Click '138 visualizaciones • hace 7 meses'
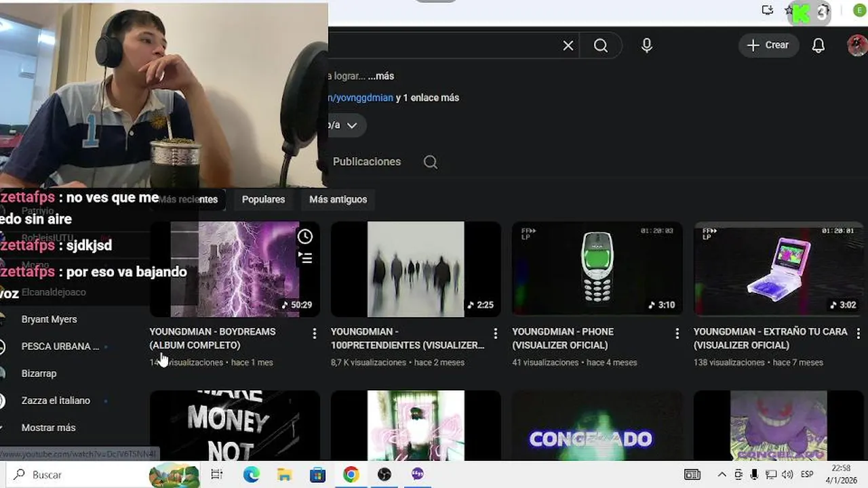The height and width of the screenshot is (488, 868). tap(758, 363)
